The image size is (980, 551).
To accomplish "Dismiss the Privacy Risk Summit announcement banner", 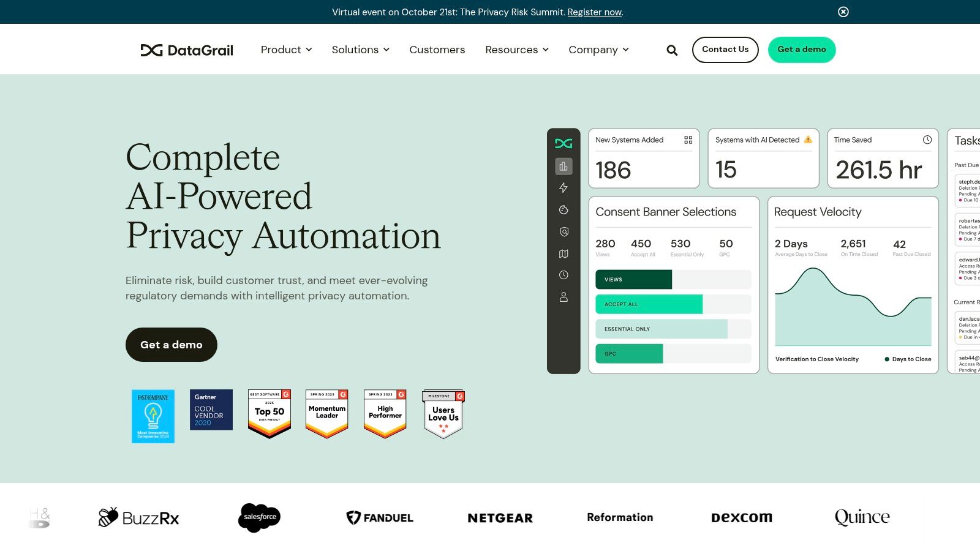I will click(x=843, y=12).
